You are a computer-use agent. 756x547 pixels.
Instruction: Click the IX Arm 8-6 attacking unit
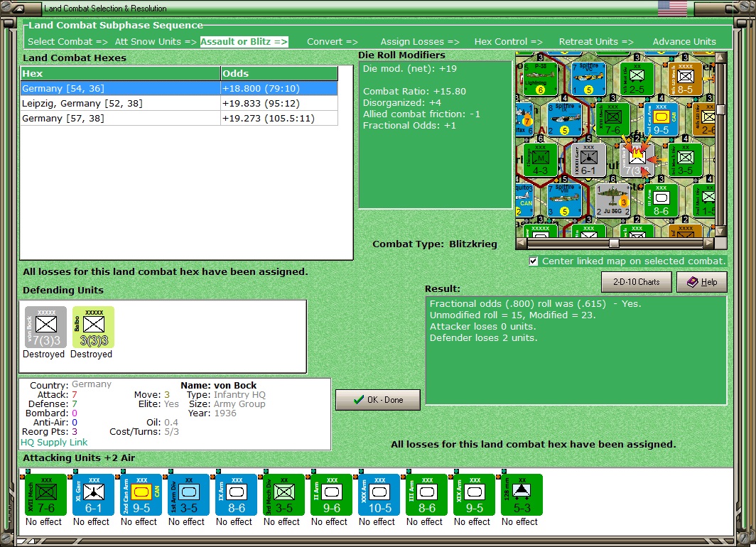tap(236, 495)
